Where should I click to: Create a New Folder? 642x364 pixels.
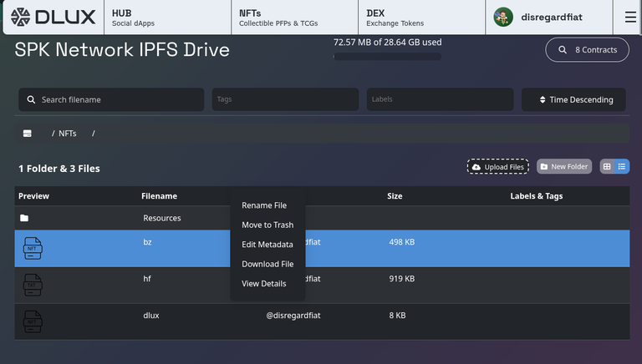(x=564, y=166)
